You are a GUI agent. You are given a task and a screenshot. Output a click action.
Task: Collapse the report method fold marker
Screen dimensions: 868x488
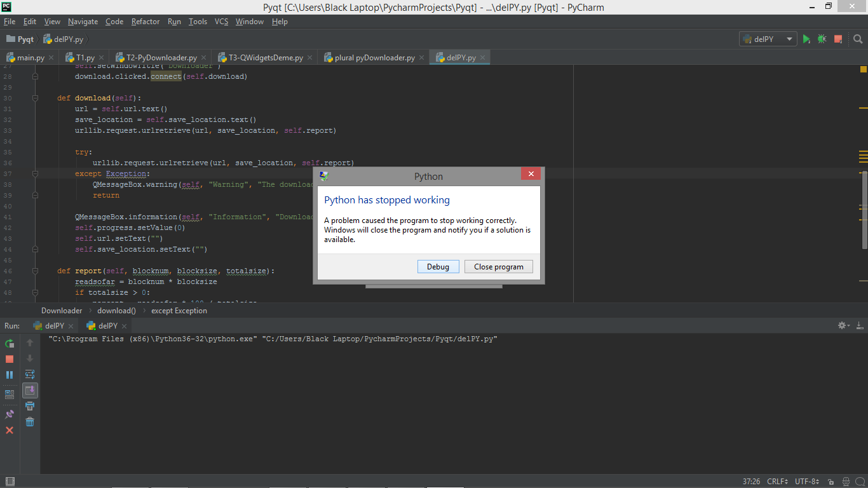[x=35, y=271]
